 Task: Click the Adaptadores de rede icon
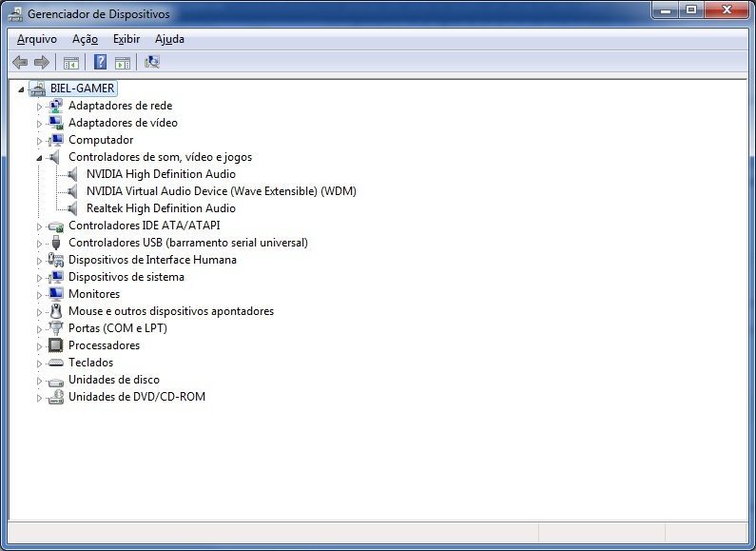56,106
